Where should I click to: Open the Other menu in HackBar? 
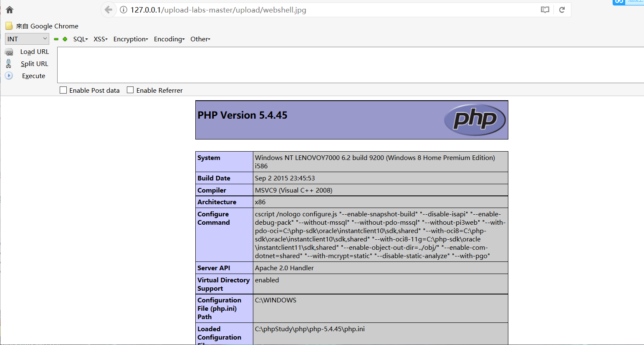pyautogui.click(x=200, y=39)
